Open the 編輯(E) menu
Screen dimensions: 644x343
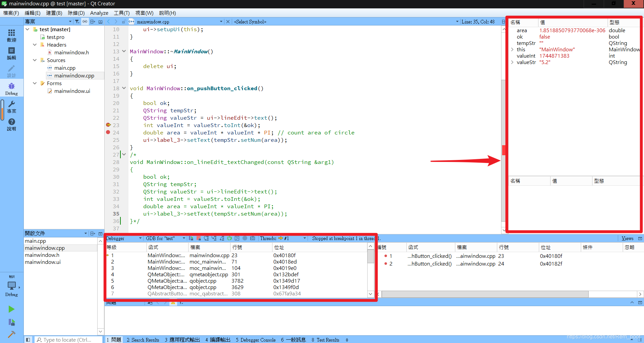pyautogui.click(x=33, y=13)
